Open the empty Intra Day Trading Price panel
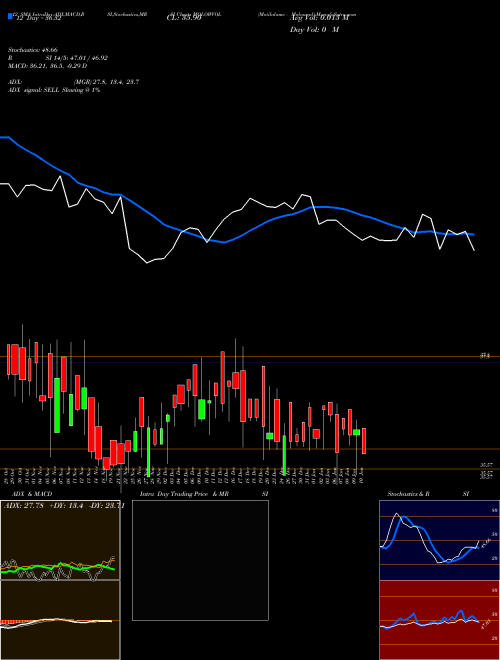This screenshot has width=500, height=660. point(200,560)
